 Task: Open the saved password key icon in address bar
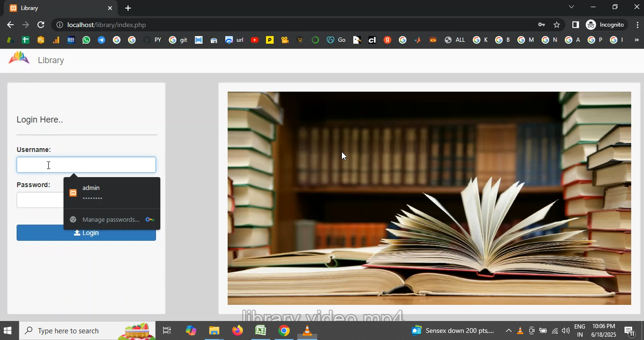[x=542, y=25]
